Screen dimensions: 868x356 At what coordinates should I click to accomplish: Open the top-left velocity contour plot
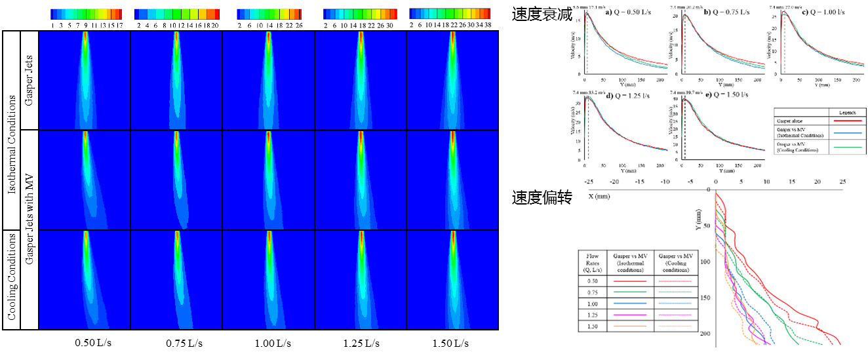click(85, 80)
